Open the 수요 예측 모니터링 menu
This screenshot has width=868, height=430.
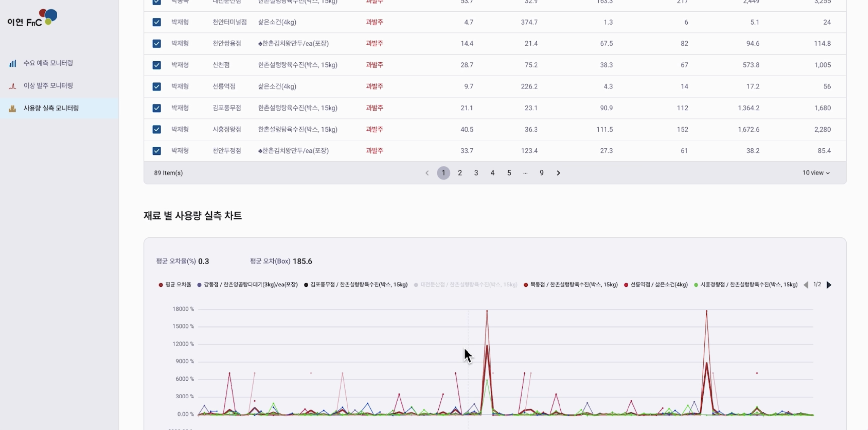pos(48,63)
